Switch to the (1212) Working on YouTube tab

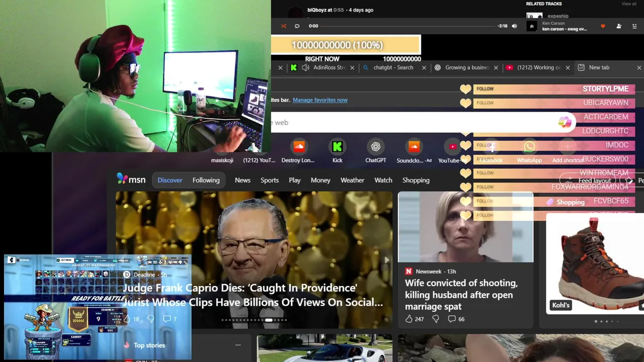539,67
